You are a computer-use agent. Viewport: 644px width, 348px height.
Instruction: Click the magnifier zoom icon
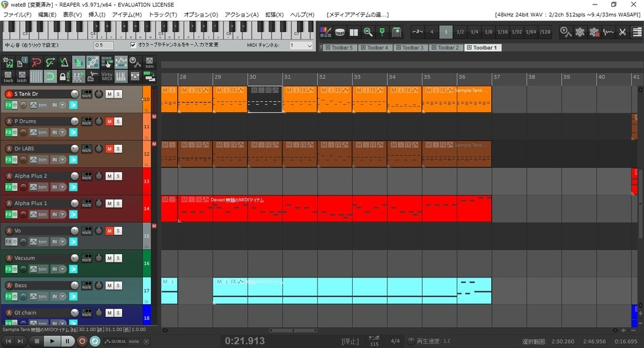(x=368, y=32)
